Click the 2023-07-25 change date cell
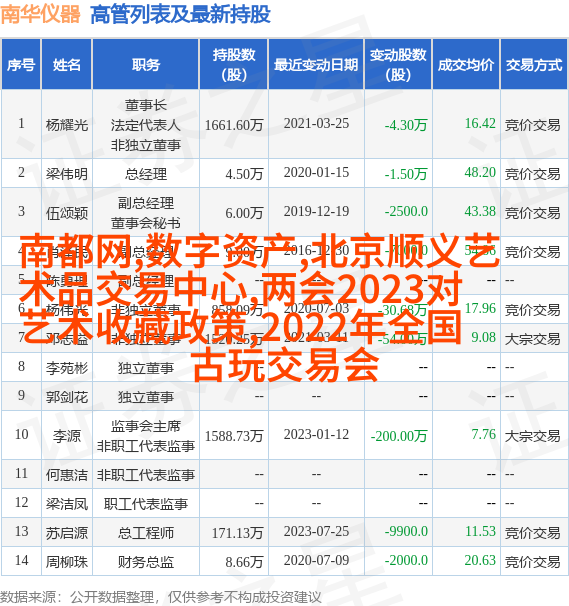 click(x=316, y=531)
